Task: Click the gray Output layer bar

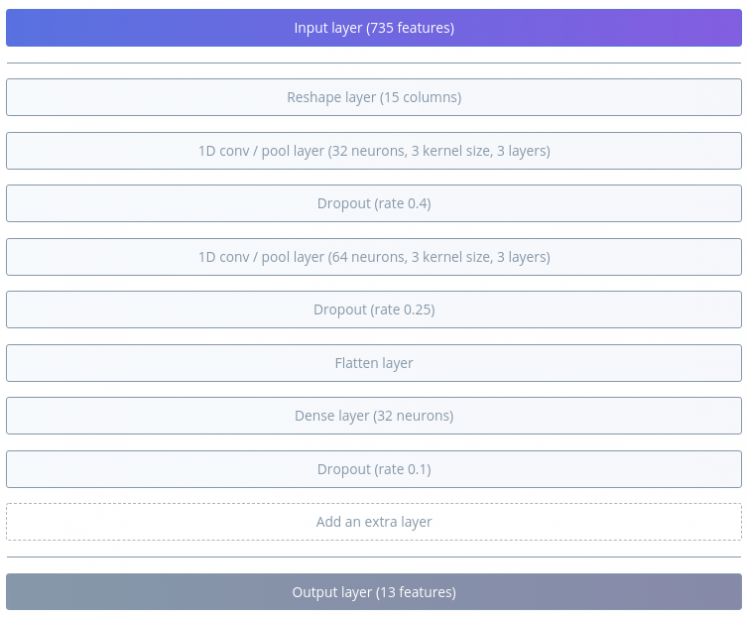Action: [600, 592]
